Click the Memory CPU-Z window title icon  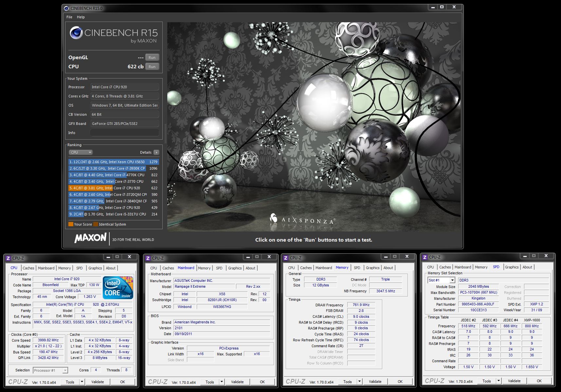[286, 258]
